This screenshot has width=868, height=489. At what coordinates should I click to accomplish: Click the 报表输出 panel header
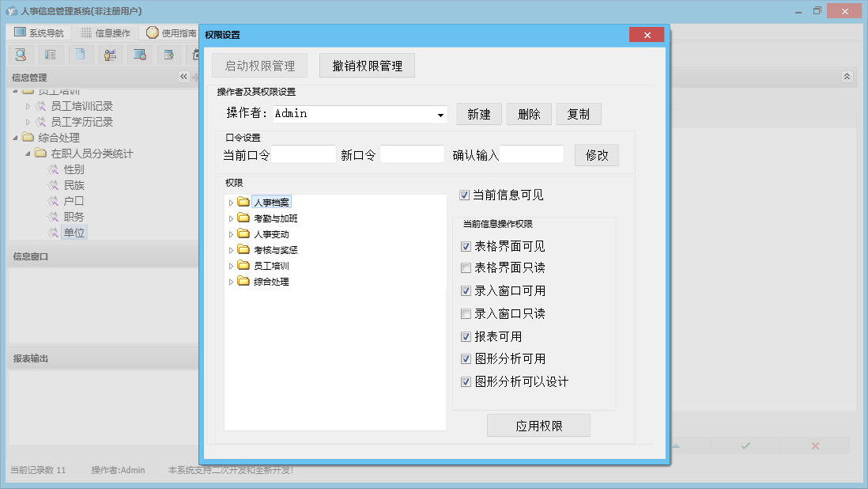click(103, 358)
